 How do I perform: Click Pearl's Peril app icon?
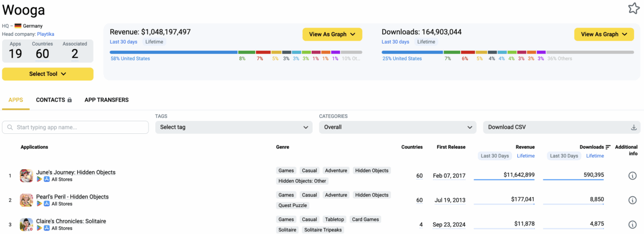(x=26, y=200)
